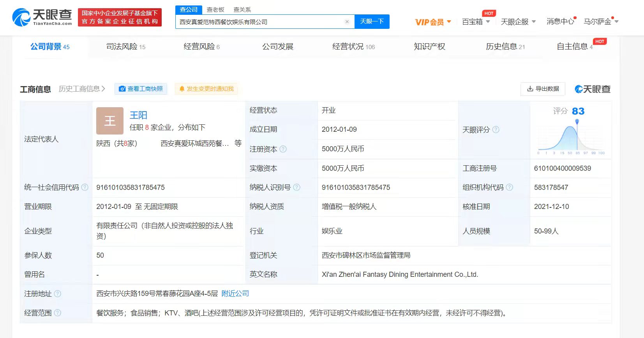Screen dimensions: 644x338
Task: Expand the 天眼企服 dropdown
Action: (x=518, y=22)
